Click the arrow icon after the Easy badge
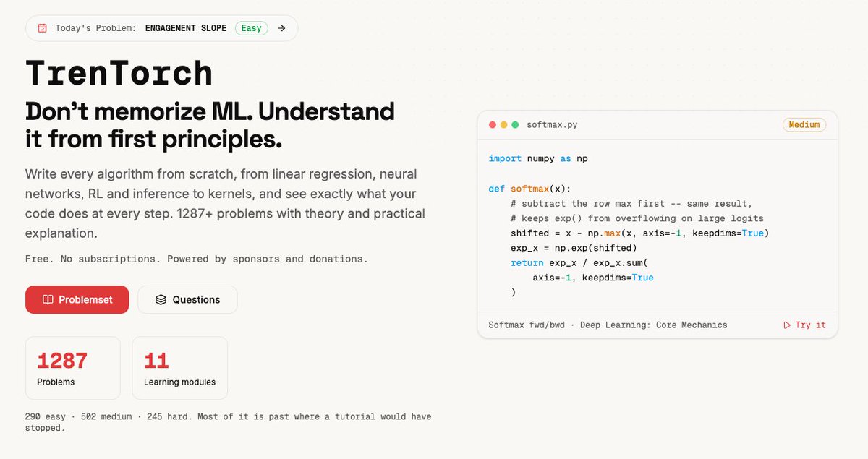868x459 pixels. tap(281, 28)
